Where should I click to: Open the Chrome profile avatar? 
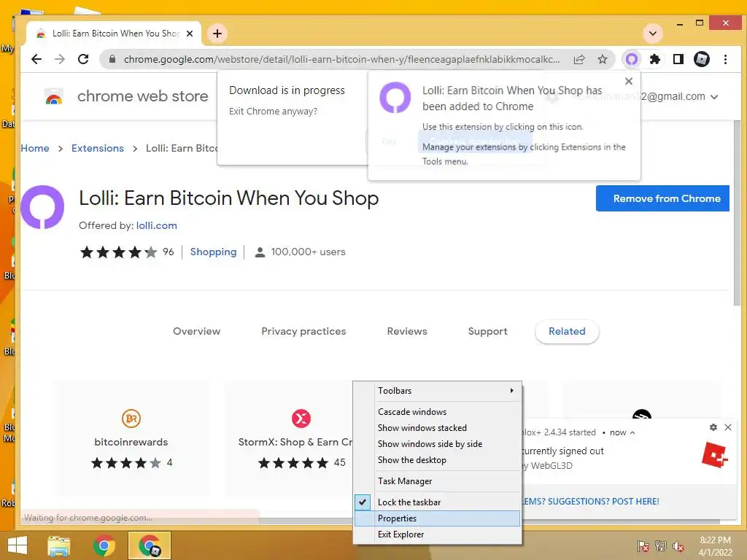[702, 59]
